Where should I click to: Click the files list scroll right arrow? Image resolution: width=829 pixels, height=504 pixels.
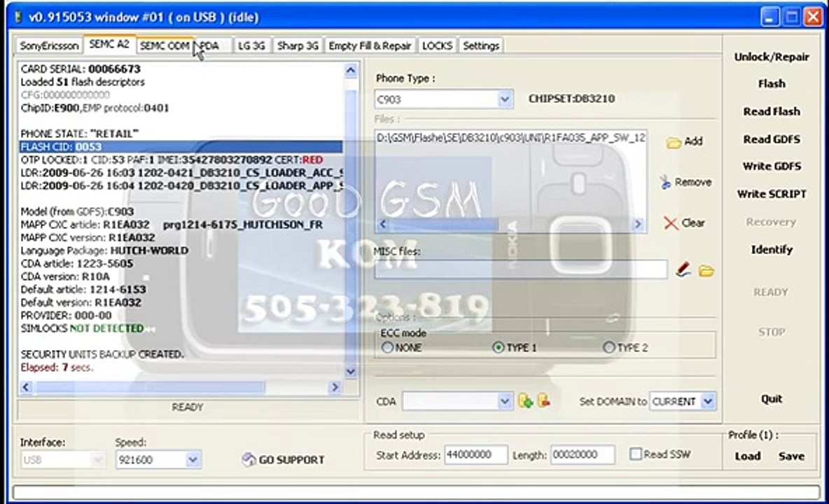(x=638, y=225)
